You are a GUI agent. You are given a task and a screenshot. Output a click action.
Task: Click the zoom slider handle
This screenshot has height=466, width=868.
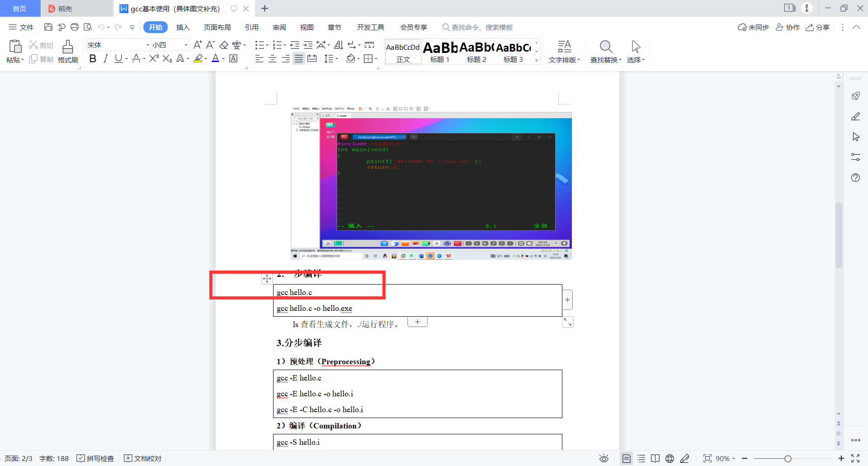click(x=788, y=459)
